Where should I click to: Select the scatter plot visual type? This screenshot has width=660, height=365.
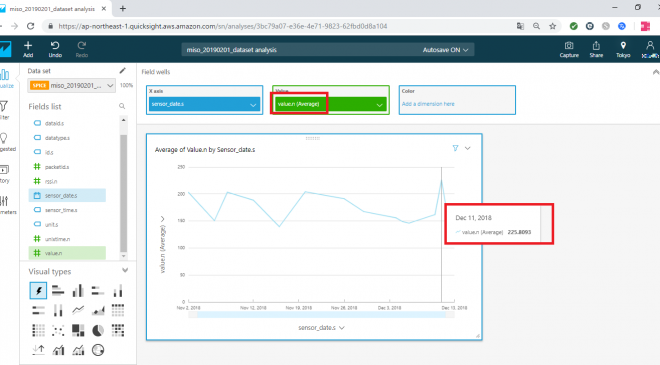[58, 330]
